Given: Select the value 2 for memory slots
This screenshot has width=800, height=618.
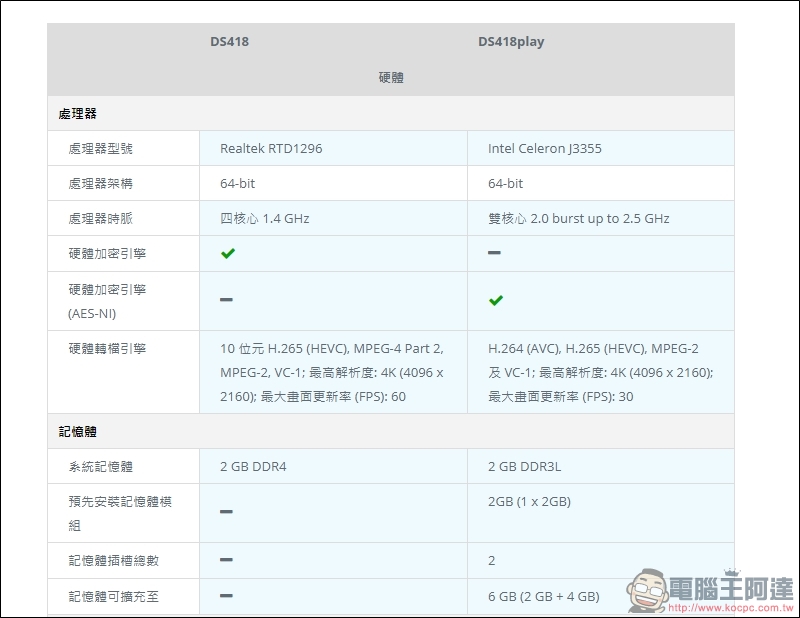Looking at the screenshot, I should (491, 561).
